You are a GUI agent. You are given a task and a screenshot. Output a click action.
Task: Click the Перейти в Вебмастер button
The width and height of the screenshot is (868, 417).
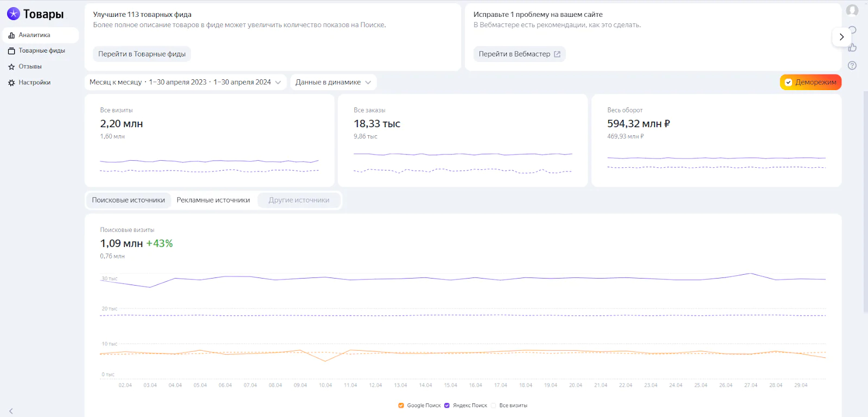(519, 54)
